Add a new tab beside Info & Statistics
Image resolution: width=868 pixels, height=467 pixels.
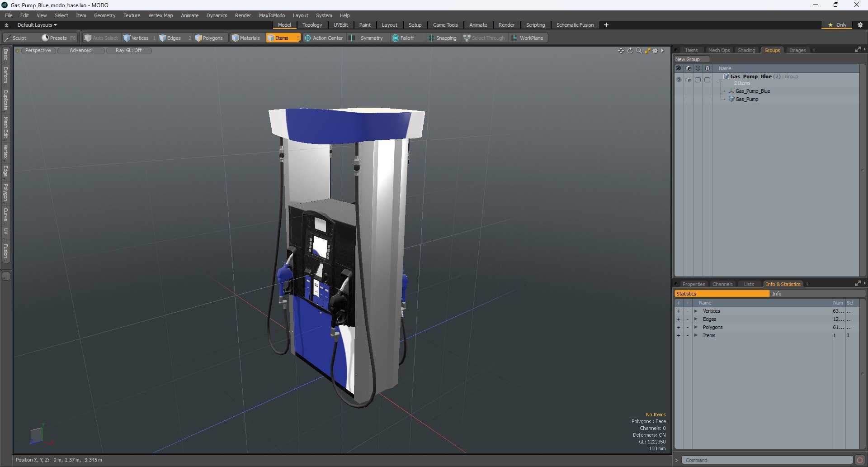(x=807, y=284)
